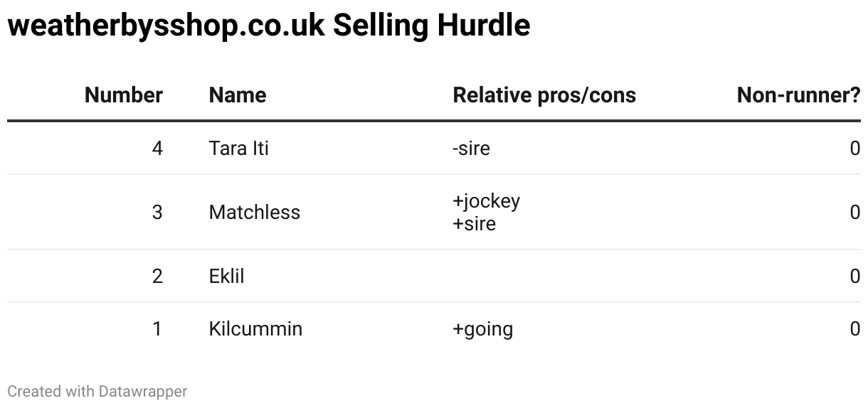
Task: Click number 1 in the Number column
Action: 157,329
